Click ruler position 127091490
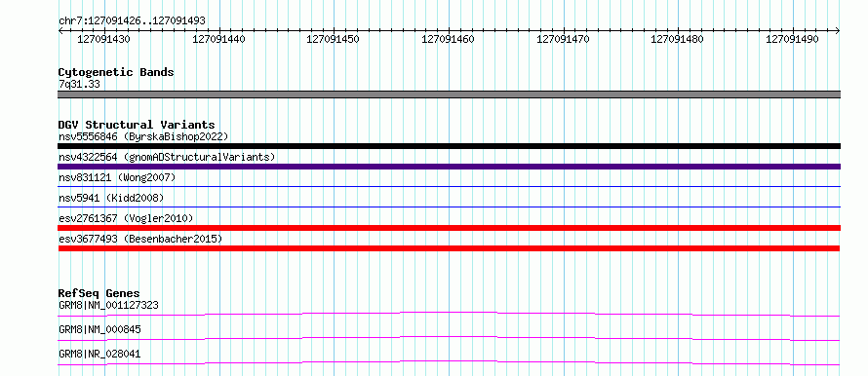Screen dimensions: 868x376 (793, 39)
